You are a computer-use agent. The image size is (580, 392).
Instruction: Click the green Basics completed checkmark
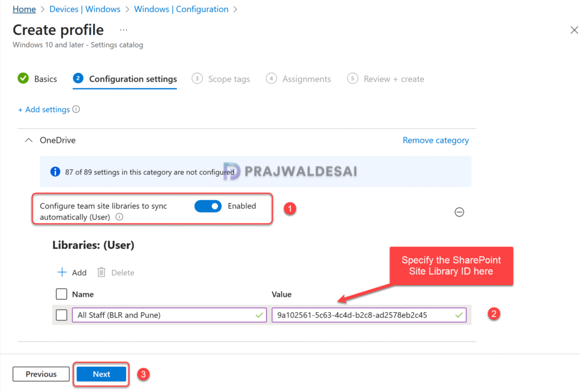[x=23, y=78]
